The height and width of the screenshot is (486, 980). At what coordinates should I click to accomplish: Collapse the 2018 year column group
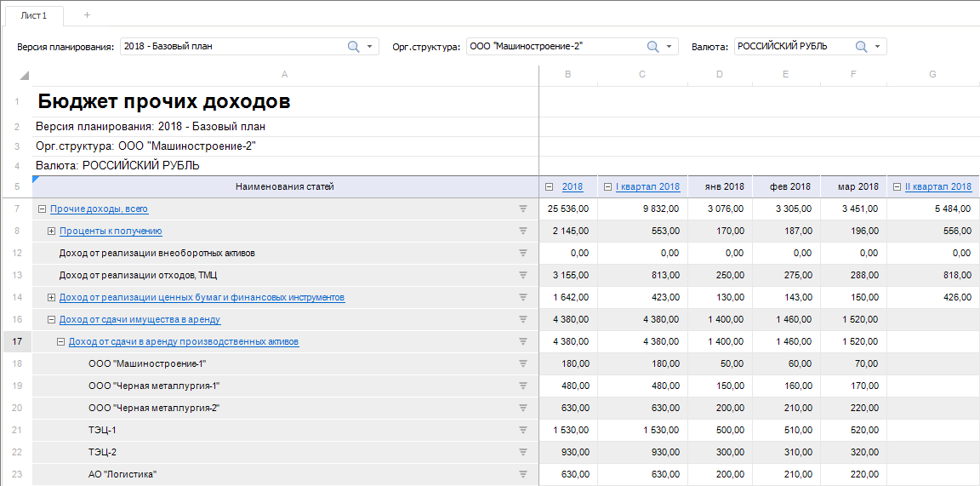coord(549,187)
